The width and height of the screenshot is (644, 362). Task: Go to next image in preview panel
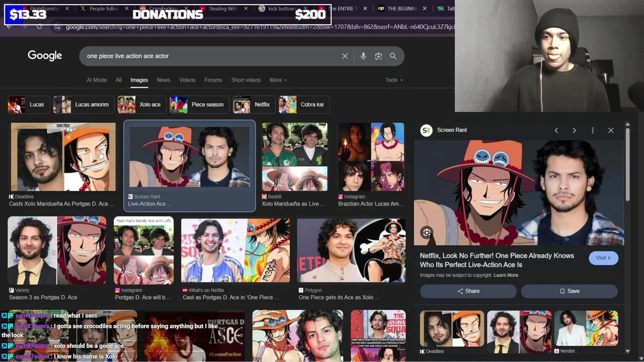[x=574, y=130]
